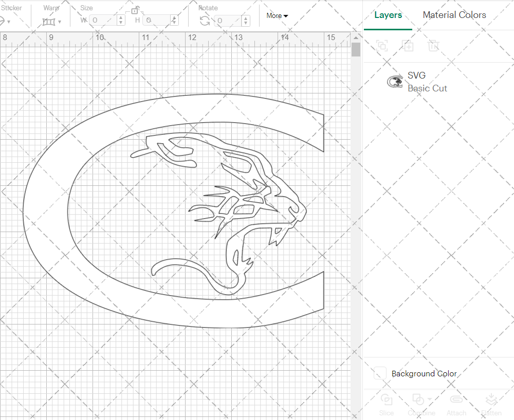
Task: Click the Slice button
Action: 387,405
